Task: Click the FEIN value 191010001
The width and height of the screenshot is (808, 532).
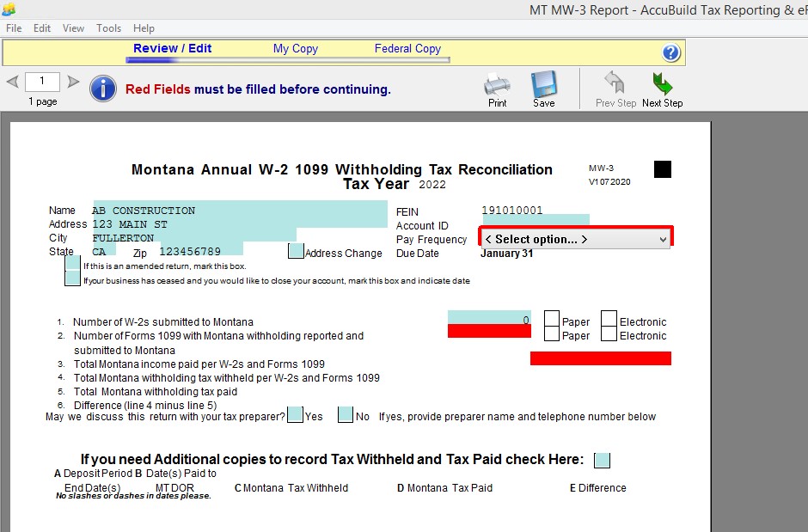Action: click(511, 210)
